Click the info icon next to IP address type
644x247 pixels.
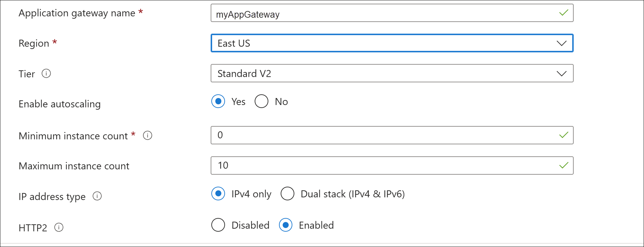coord(97,197)
